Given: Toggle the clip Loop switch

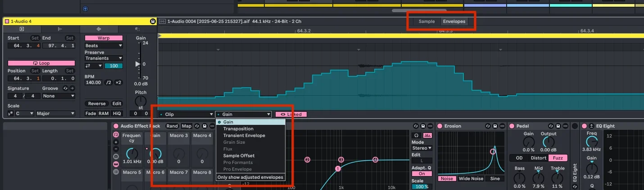Looking at the screenshot, I should (x=41, y=63).
